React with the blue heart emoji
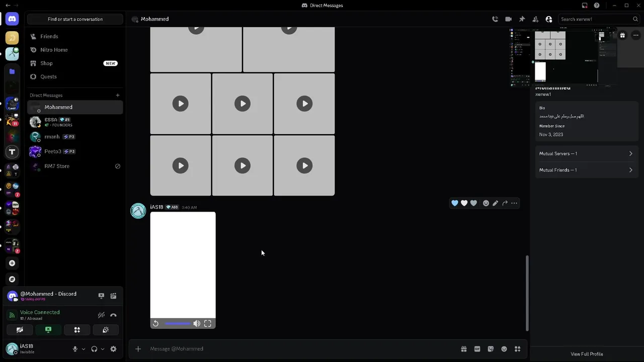This screenshot has height=362, width=644. (x=455, y=203)
